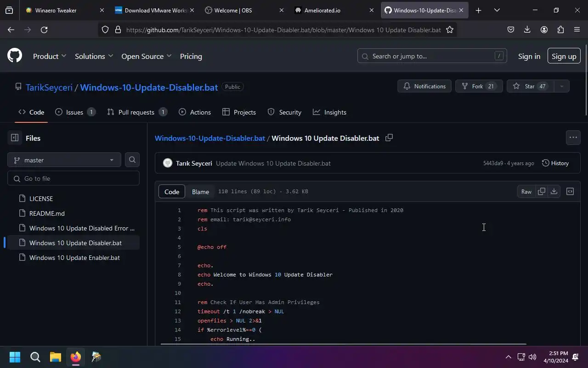The width and height of the screenshot is (588, 368).
Task: Copy raw file contents icon
Action: tap(542, 191)
